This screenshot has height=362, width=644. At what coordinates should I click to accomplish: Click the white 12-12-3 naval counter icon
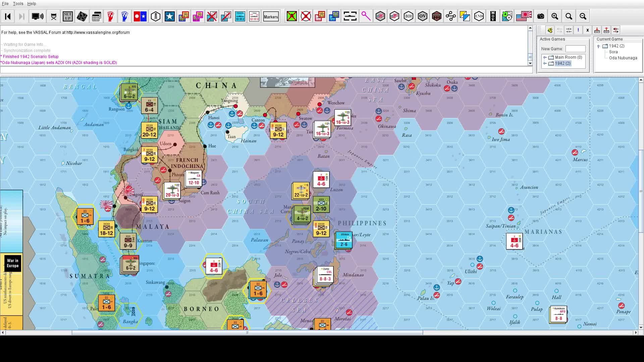pyautogui.click(x=254, y=16)
